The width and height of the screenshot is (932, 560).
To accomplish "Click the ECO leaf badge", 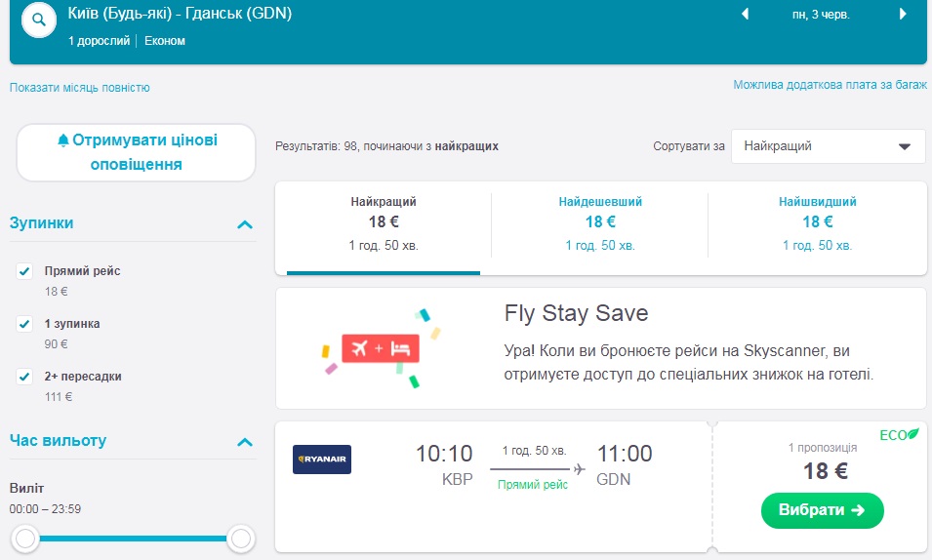I will (x=899, y=434).
